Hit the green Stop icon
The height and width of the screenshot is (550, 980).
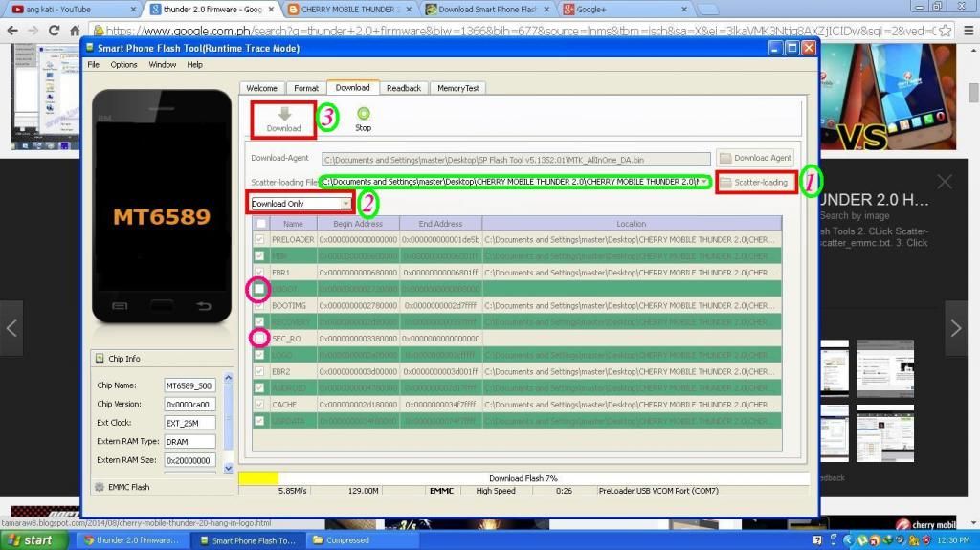pyautogui.click(x=363, y=113)
